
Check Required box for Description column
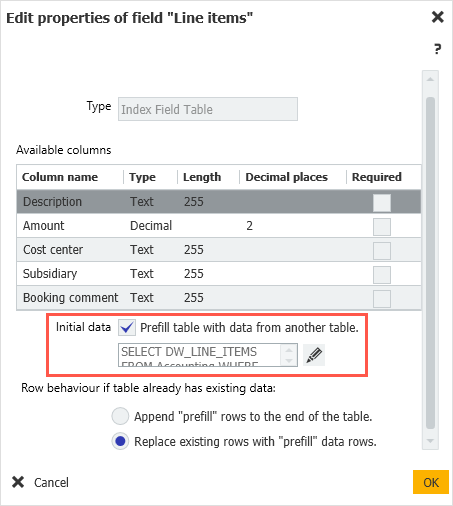pos(382,203)
